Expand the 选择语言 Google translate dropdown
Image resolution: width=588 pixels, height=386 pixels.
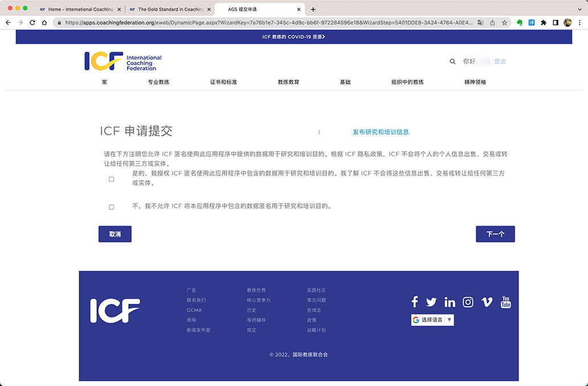432,320
